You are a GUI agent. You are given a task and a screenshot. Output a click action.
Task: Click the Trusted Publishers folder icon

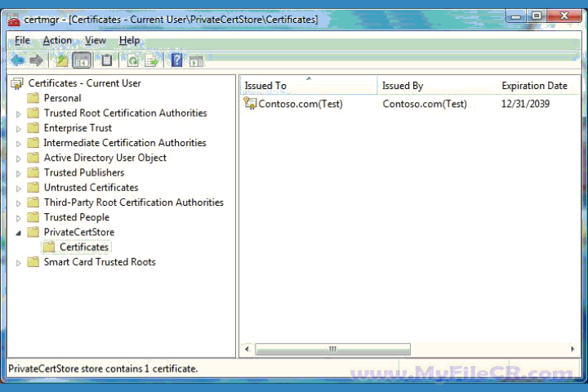(33, 172)
